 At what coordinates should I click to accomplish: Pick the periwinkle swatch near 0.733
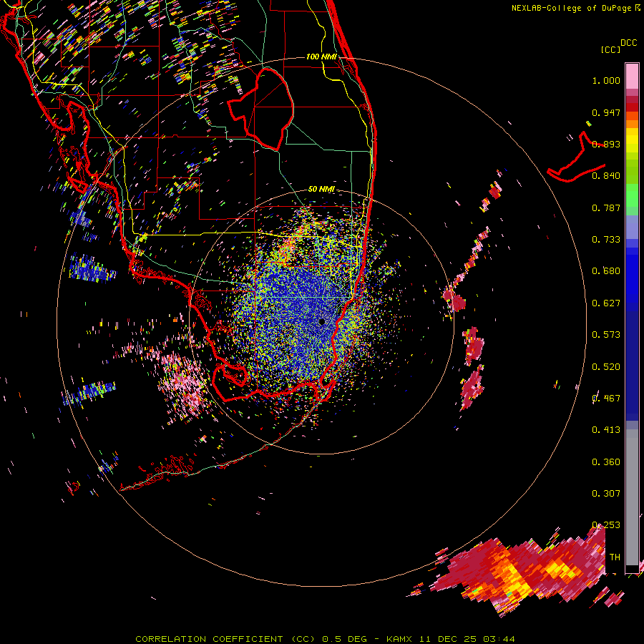click(x=632, y=227)
